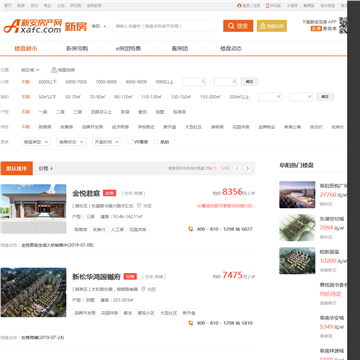Click the phone icon beside 400-810-1298 转 5810
The width and height of the screenshot is (360, 360).
click(191, 323)
